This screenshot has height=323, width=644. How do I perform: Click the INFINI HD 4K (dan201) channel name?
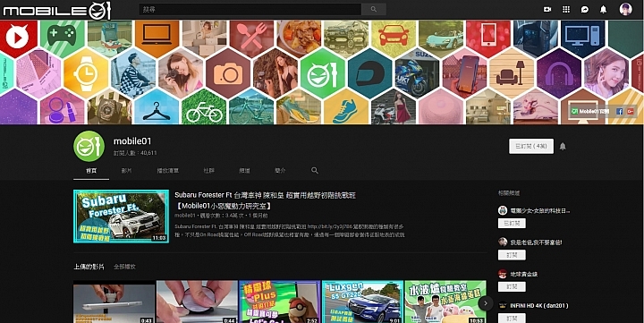point(539,306)
